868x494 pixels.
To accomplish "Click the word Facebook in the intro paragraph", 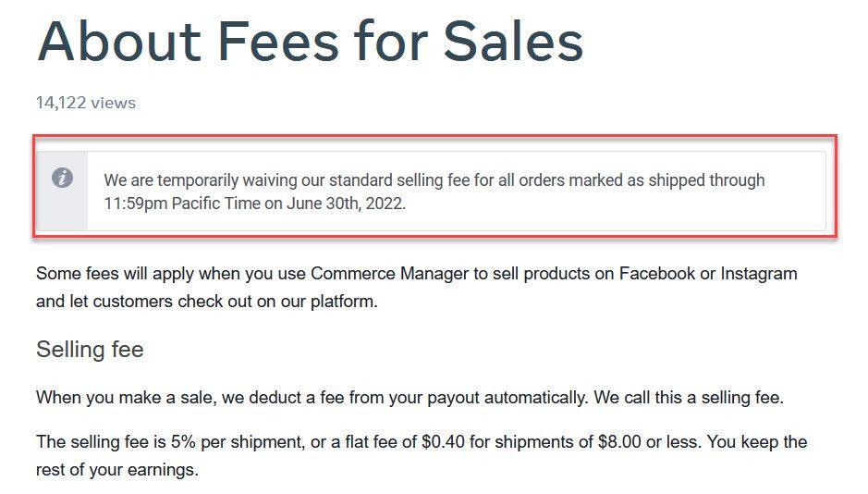I will [x=657, y=274].
